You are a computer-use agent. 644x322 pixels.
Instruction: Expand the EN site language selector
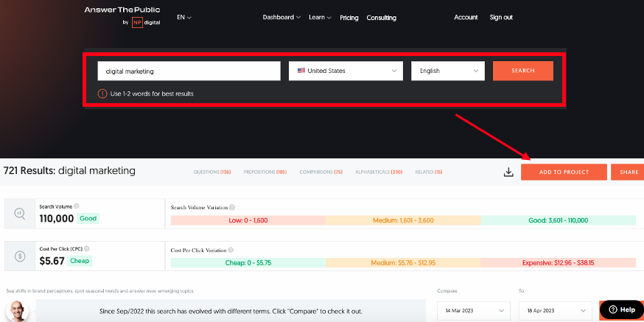tap(184, 17)
